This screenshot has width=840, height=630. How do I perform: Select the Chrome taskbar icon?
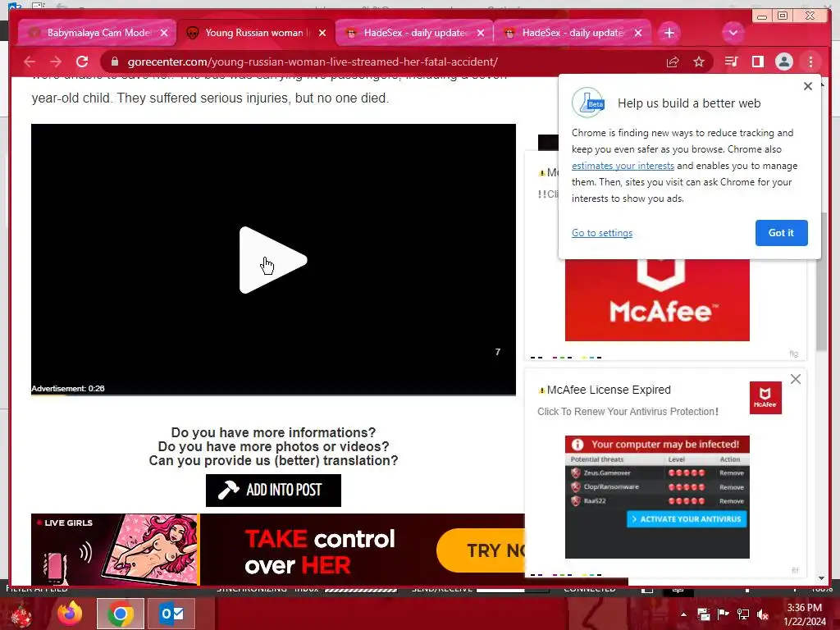pyautogui.click(x=121, y=614)
